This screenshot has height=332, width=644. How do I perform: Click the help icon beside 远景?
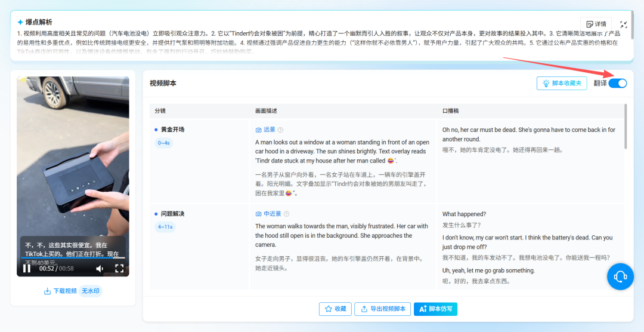[x=280, y=130]
